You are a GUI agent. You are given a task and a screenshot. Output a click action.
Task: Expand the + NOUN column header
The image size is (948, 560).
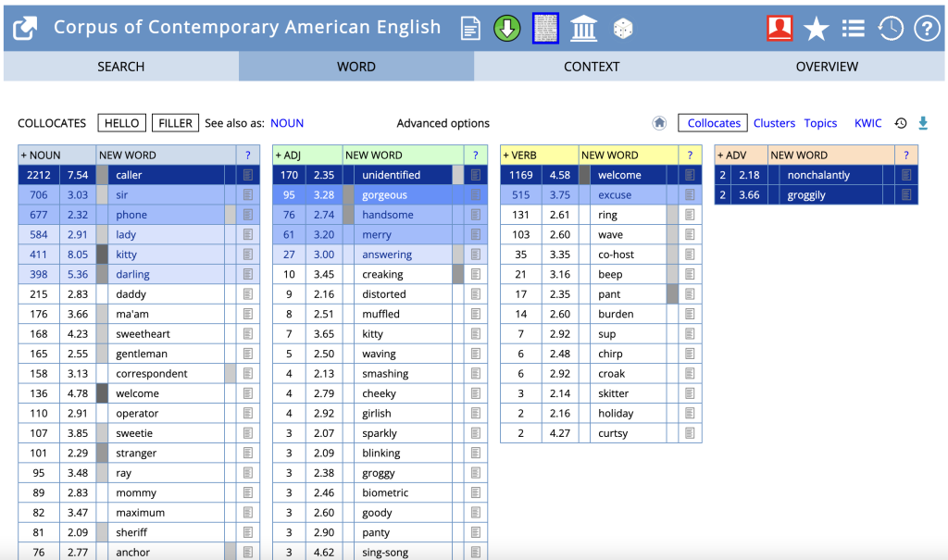click(41, 155)
